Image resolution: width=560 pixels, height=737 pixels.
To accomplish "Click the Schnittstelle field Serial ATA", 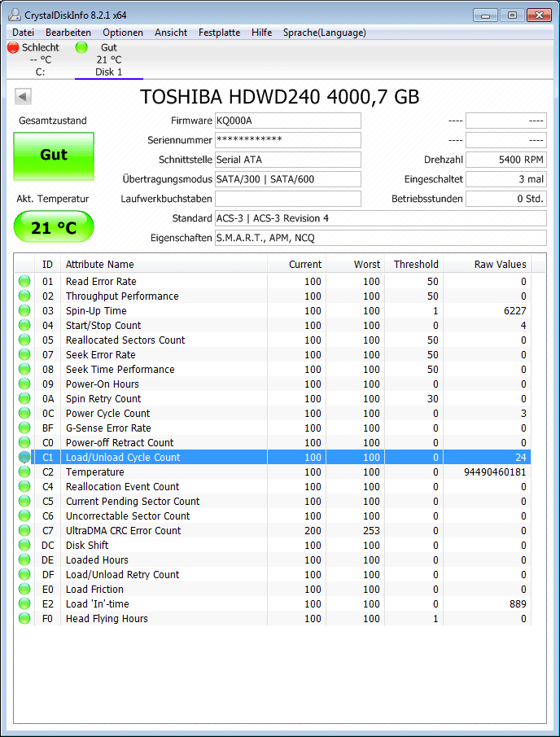I will point(288,160).
